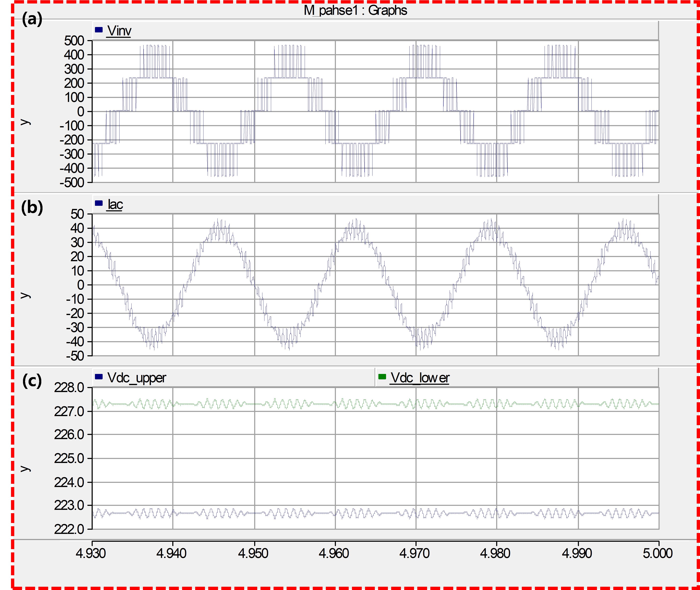Click the M_pahse1 : Graphs title

click(x=355, y=10)
